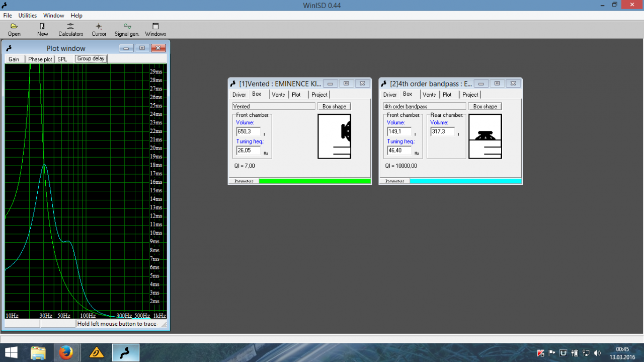Open Plot tab in bandpass project
644x362 pixels.
[447, 95]
